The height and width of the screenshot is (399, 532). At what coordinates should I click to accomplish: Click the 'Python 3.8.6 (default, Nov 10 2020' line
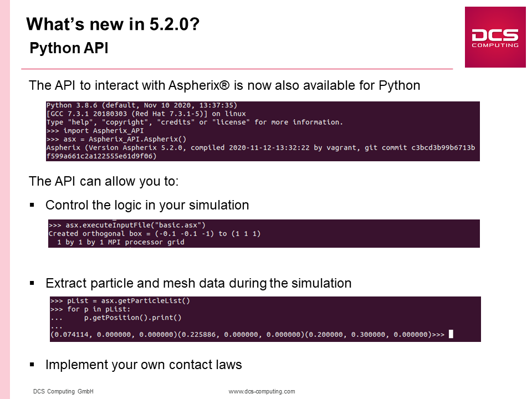(141, 105)
